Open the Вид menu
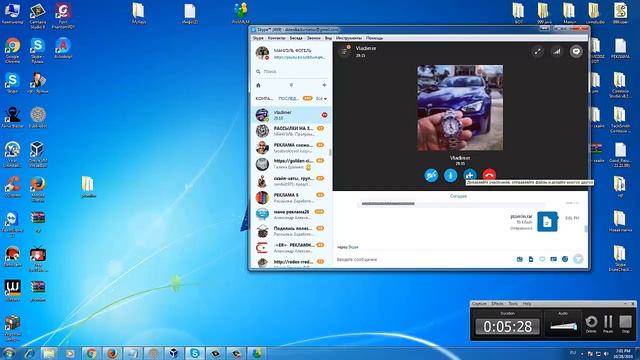Image resolution: width=640 pixels, height=360 pixels. (x=328, y=38)
